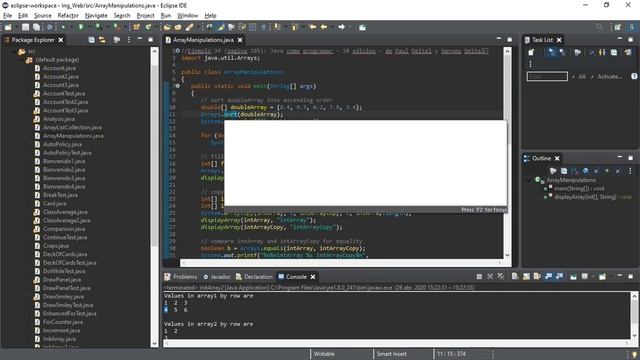Open the Task List view menu dots
640x360 pixels.
pyautogui.click(x=530, y=64)
